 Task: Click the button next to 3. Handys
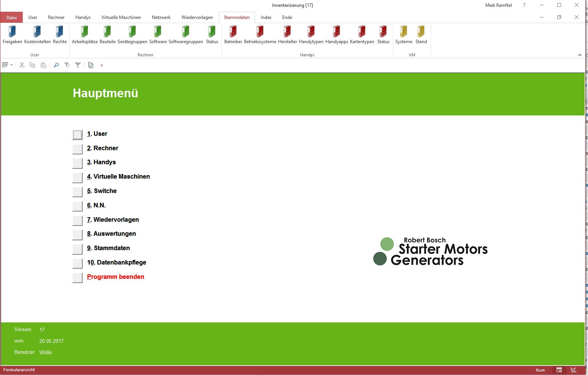pos(77,163)
